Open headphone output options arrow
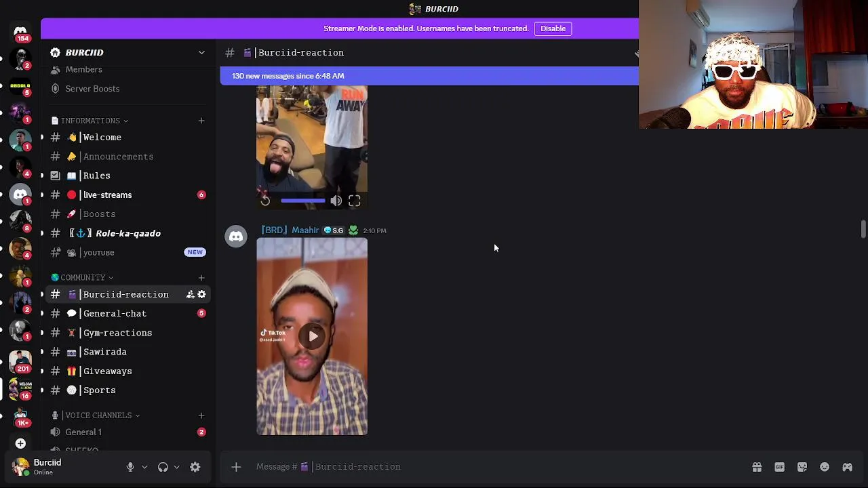 177,467
